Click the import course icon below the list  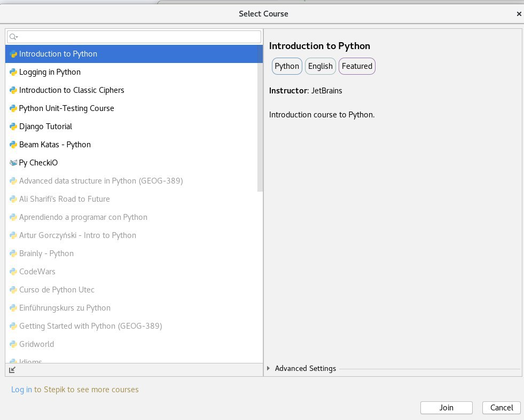click(13, 369)
